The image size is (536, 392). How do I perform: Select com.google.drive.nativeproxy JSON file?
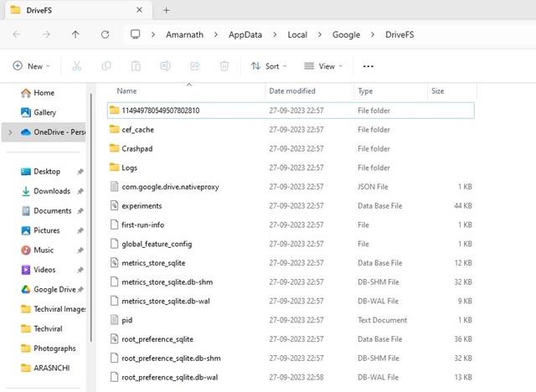point(291,187)
